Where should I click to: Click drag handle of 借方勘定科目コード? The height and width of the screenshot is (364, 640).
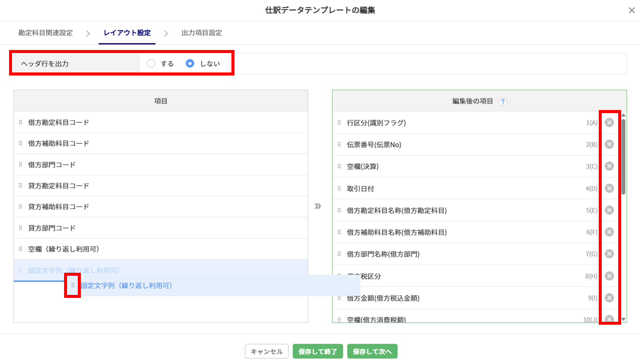point(20,122)
